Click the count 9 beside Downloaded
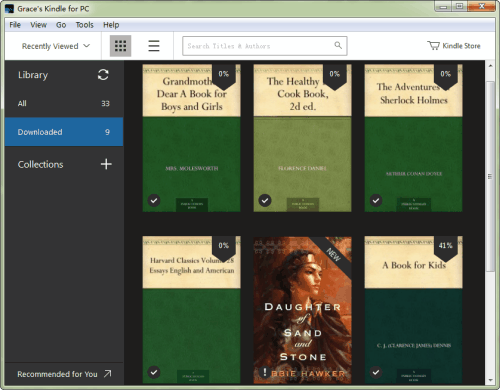500x390 pixels. [107, 132]
